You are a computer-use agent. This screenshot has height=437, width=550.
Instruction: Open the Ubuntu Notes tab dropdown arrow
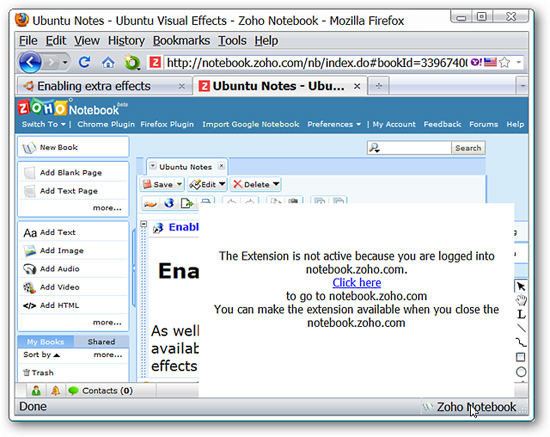pos(153,166)
